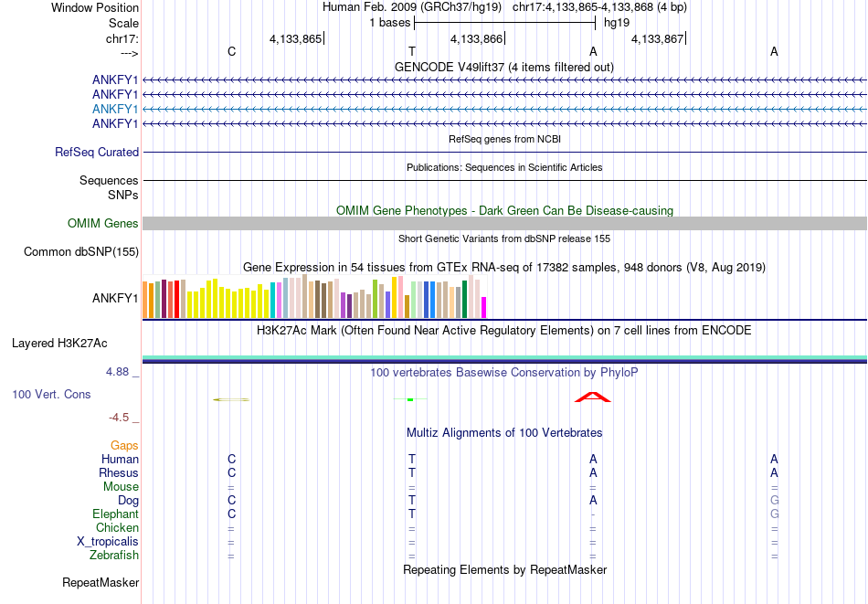The width and height of the screenshot is (868, 604).
Task: Click the -4.5 PhyloP lower scale value
Action: (119, 417)
